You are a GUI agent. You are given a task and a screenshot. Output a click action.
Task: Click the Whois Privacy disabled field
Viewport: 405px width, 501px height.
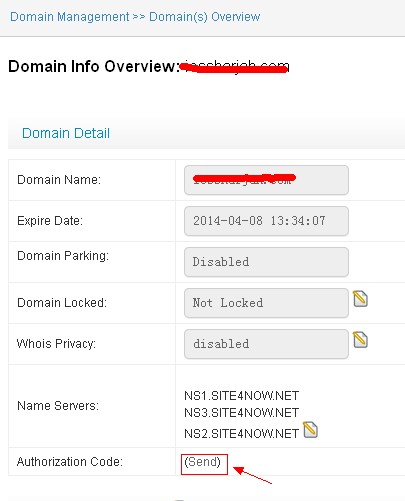tap(266, 344)
